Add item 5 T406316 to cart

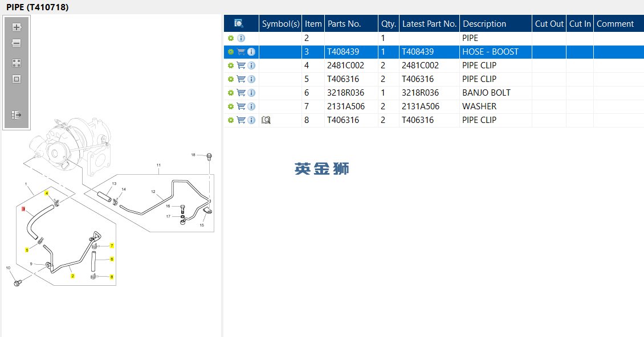[x=241, y=79]
